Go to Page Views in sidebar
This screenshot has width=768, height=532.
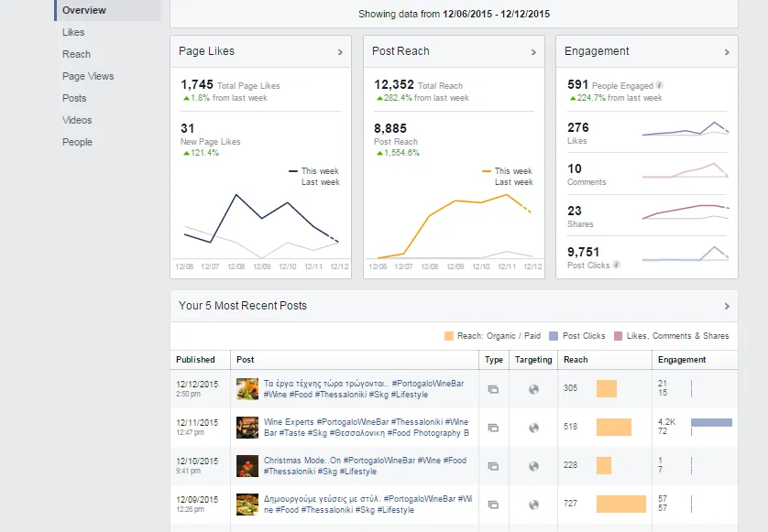[88, 76]
